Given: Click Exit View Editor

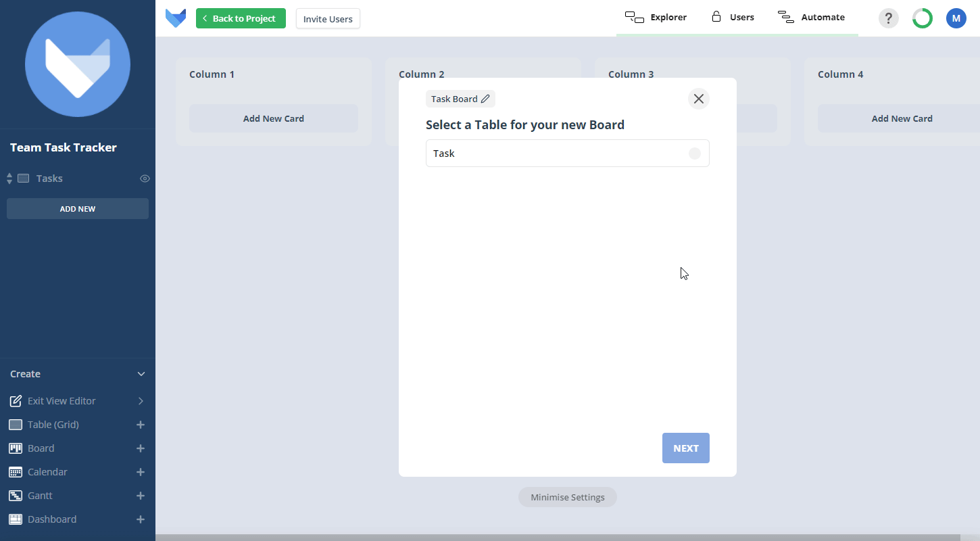Looking at the screenshot, I should tap(62, 401).
